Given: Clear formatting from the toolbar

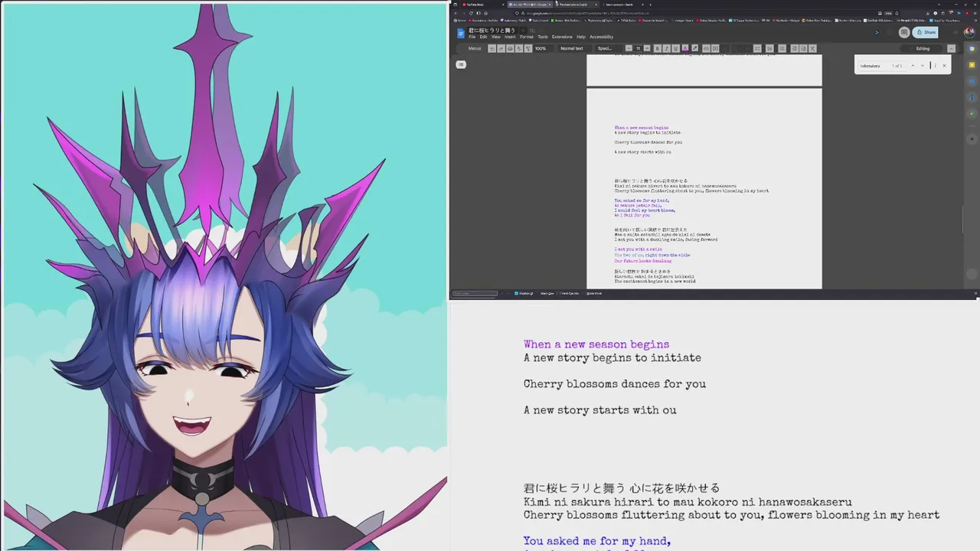Looking at the screenshot, I should tap(812, 48).
